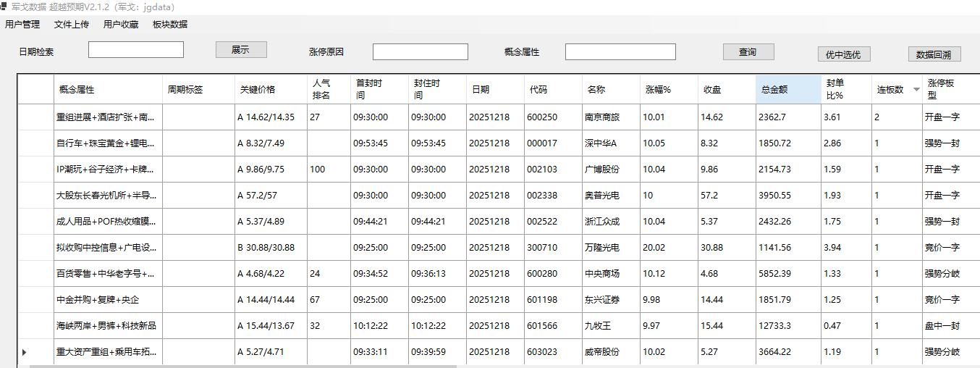Sort by 概念属性 column header

pos(108,90)
